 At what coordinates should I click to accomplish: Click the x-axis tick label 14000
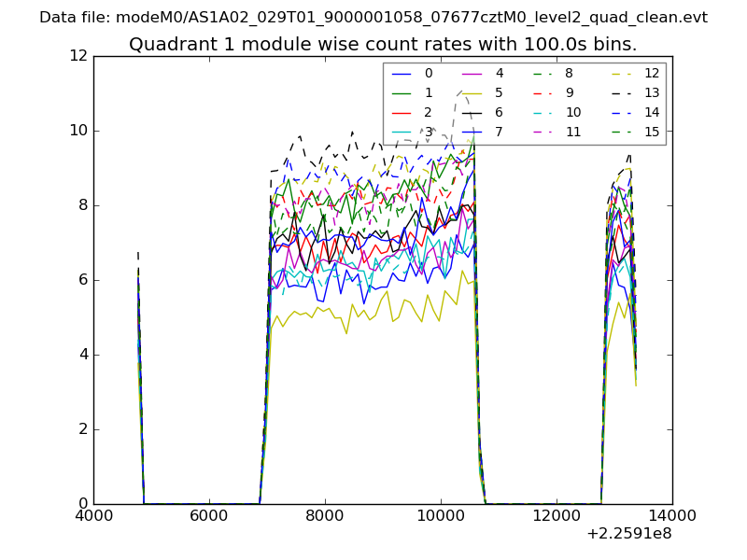pyautogui.click(x=672, y=515)
